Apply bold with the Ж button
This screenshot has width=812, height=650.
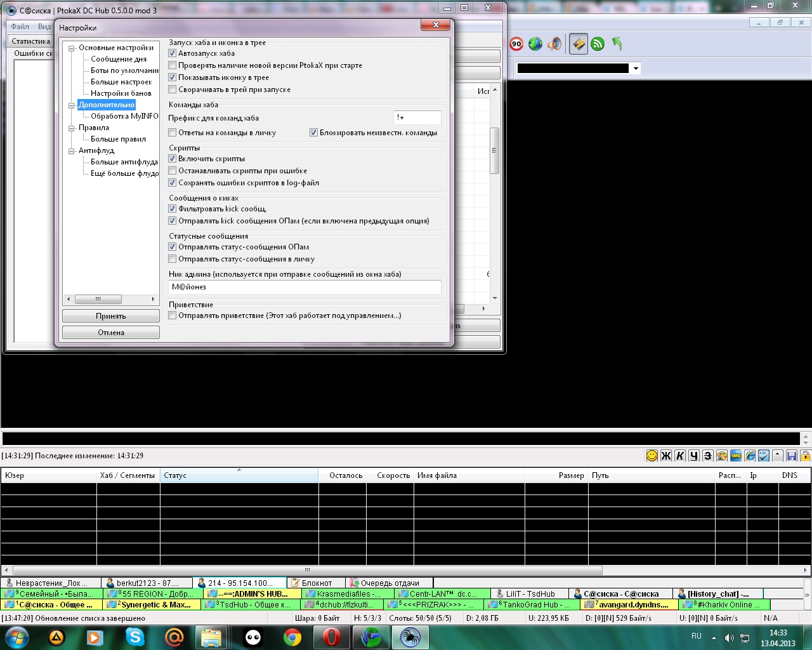665,456
